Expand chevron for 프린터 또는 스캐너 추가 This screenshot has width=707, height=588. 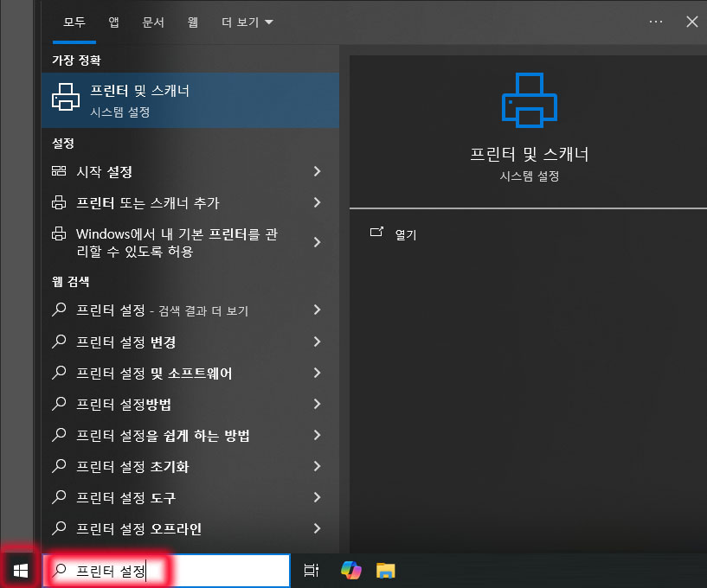pyautogui.click(x=317, y=202)
